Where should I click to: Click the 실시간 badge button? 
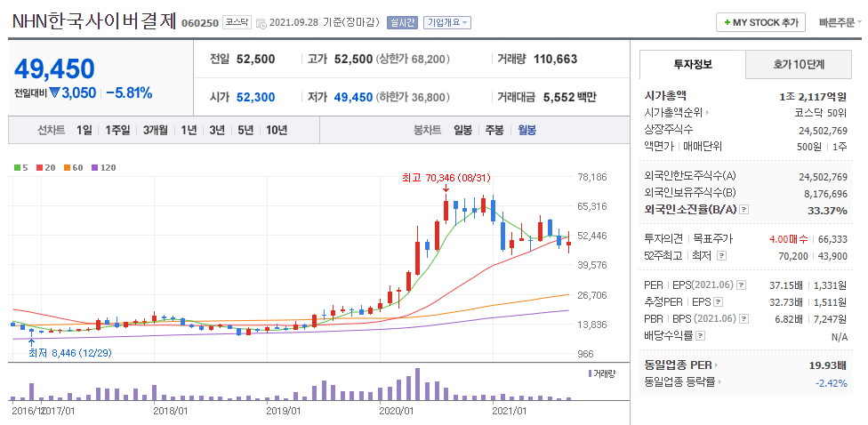point(403,23)
